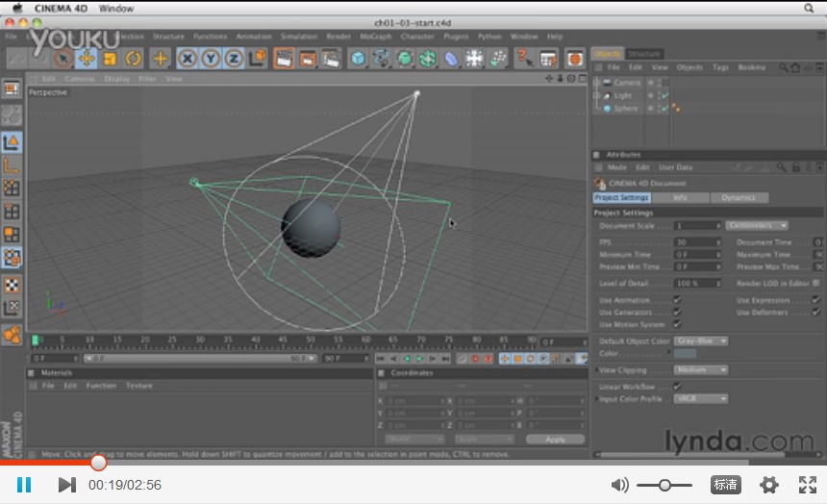Toggle the Y axis lock
827x504 pixels.
pos(211,59)
